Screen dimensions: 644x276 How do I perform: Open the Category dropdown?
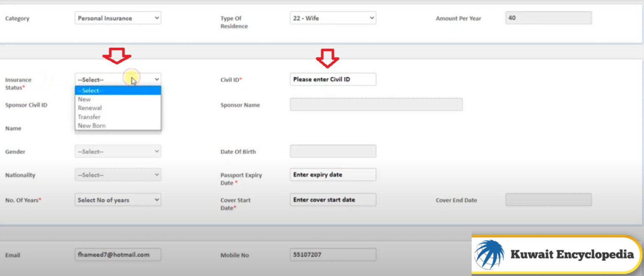tap(118, 18)
